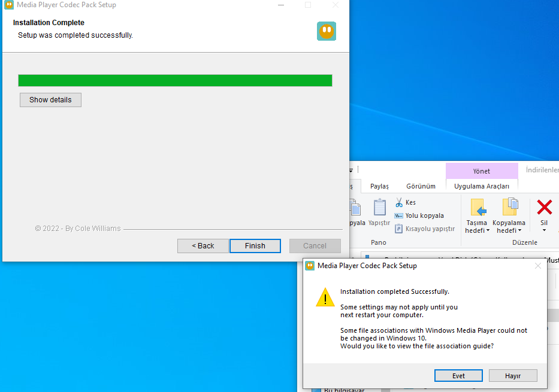Click the Show details button
The height and width of the screenshot is (392, 559).
point(50,100)
